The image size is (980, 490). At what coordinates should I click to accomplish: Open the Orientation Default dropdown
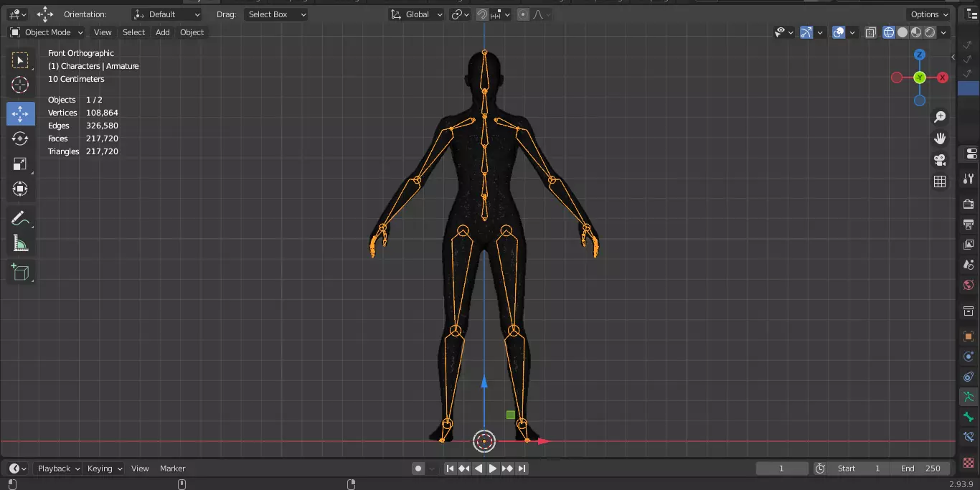[x=167, y=14]
